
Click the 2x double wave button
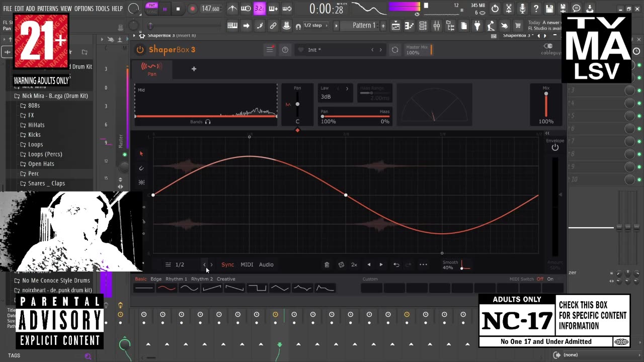pos(354,264)
